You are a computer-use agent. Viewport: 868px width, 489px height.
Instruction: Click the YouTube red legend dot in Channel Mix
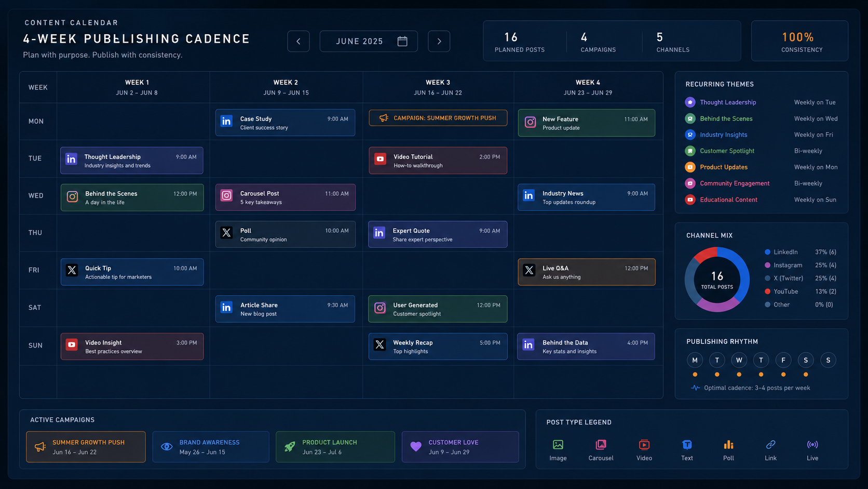pos(767,292)
